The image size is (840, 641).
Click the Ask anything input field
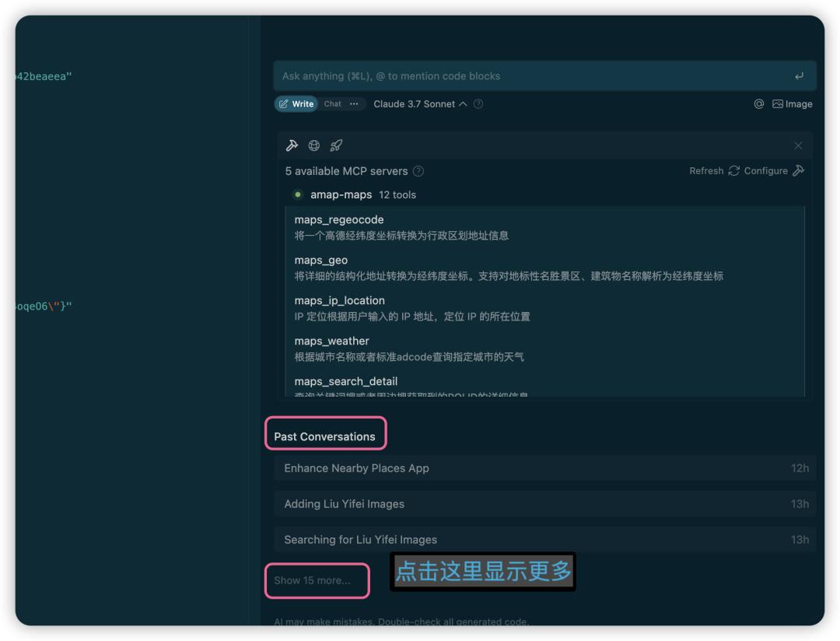coord(529,76)
